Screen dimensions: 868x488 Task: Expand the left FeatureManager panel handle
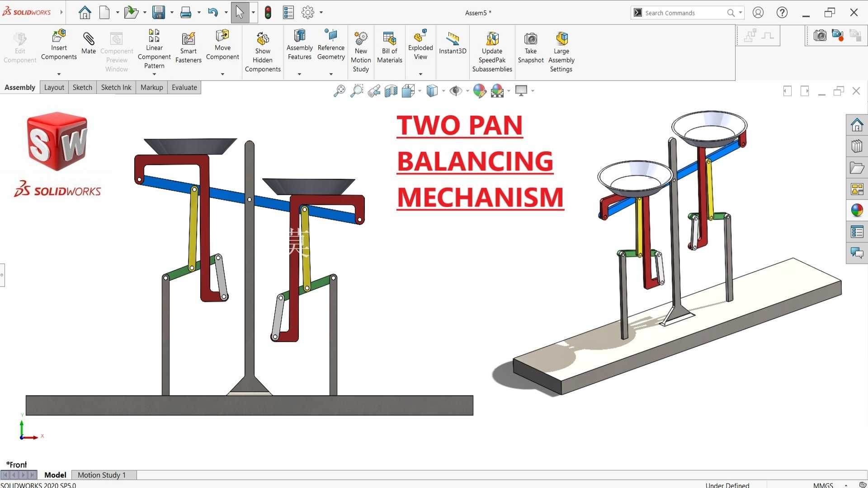tap(2, 275)
